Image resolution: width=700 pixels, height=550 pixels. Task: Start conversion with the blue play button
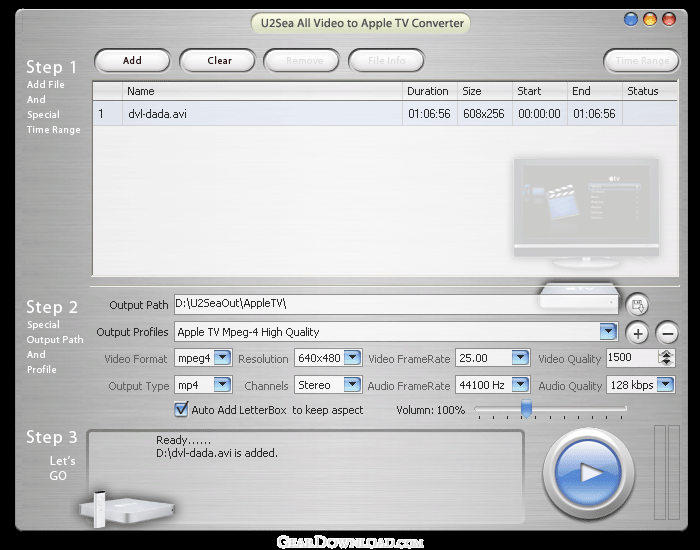pos(588,473)
